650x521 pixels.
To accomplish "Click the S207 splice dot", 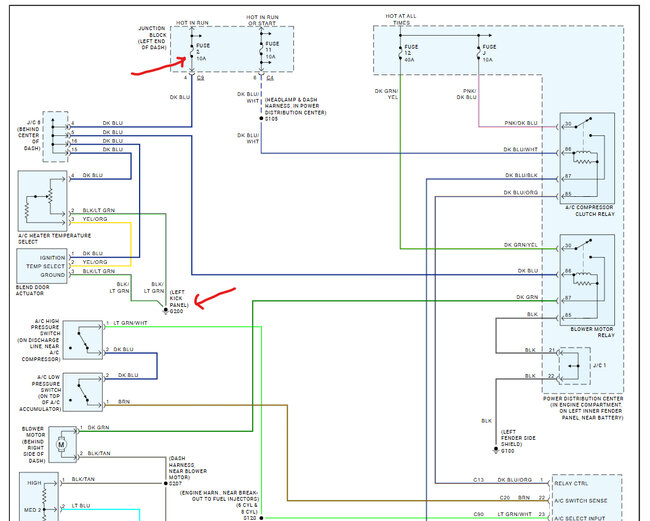I will 165,483.
